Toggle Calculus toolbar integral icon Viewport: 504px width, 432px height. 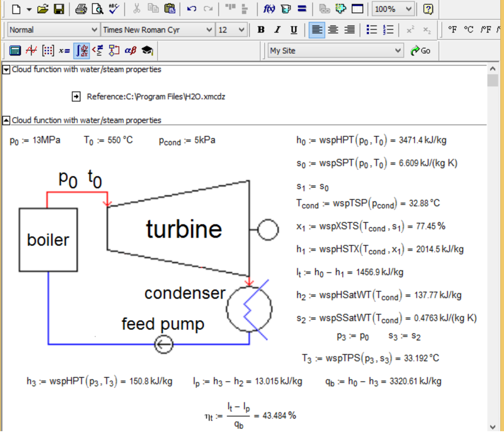coord(82,51)
